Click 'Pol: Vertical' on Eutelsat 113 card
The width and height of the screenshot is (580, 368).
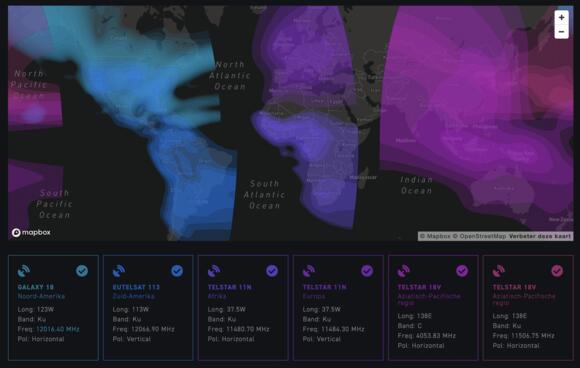[132, 339]
